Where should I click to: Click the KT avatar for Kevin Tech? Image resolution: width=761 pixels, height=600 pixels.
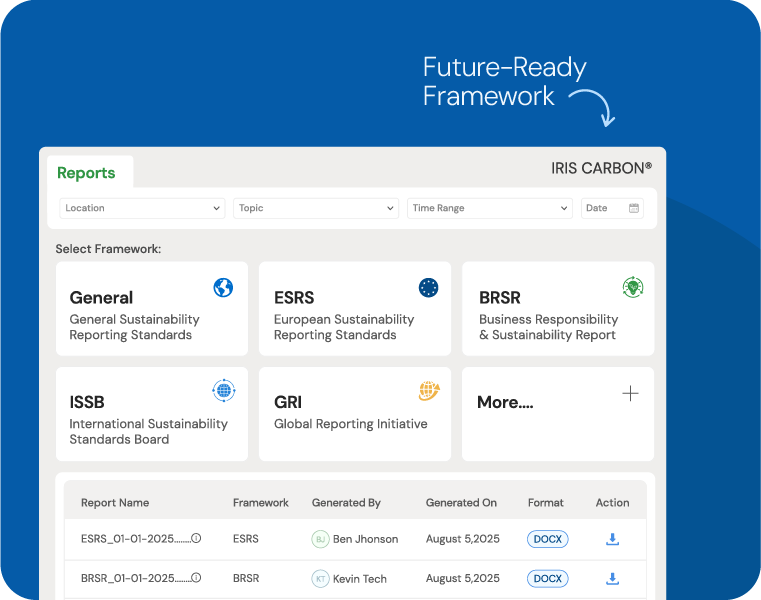(320, 579)
